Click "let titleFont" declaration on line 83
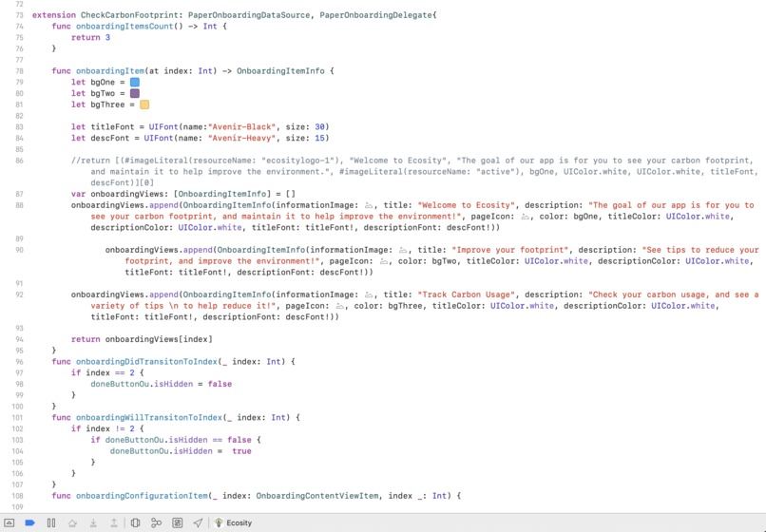The width and height of the screenshot is (766, 532). point(103,127)
